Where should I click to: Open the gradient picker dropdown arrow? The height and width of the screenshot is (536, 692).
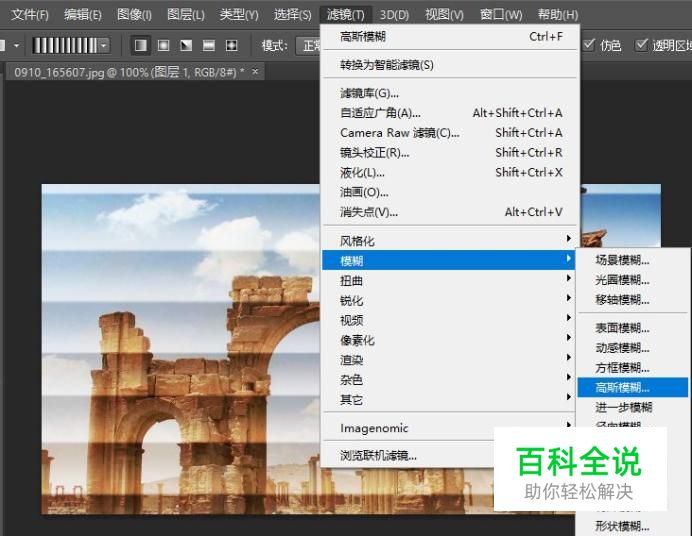104,45
